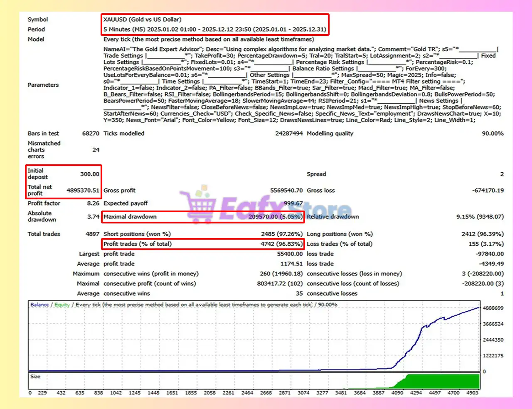Click the Gross loss value -674170.19

point(488,191)
